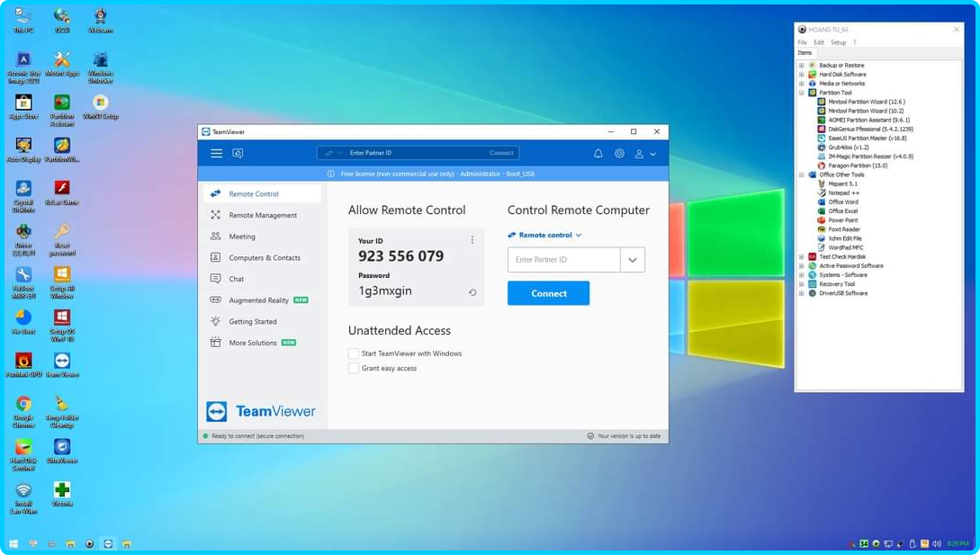Open TeamViewer settings gear
Viewport: 980px width, 555px height.
point(619,153)
